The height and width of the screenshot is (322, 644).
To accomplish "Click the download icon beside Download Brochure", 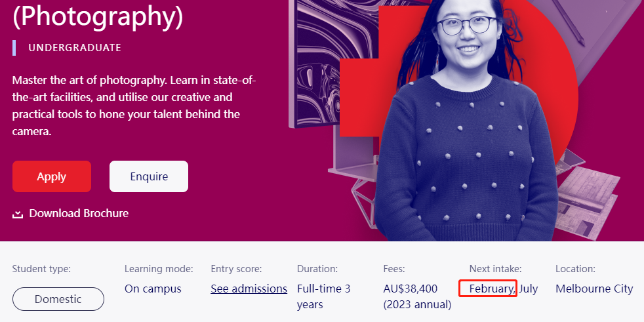I will click(x=18, y=214).
